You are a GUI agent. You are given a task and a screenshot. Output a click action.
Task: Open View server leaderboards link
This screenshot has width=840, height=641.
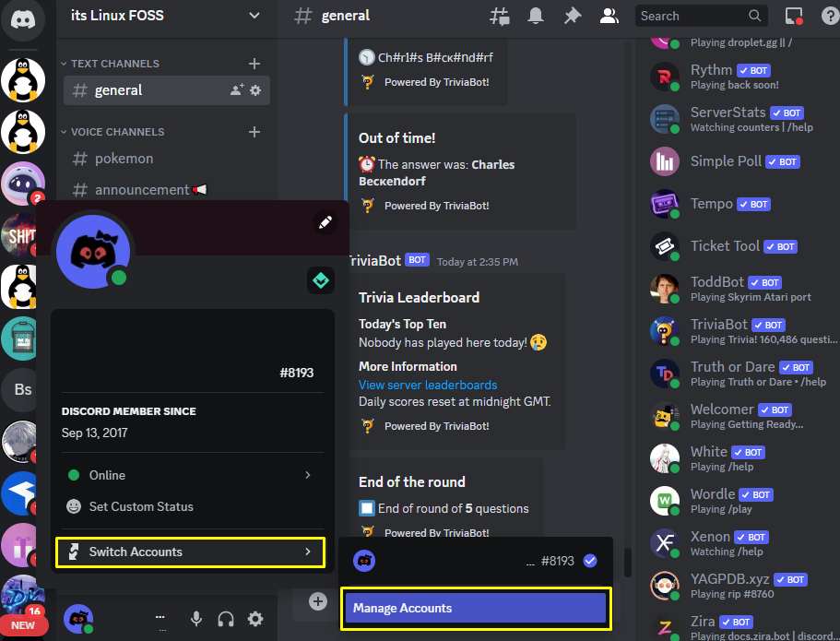(428, 385)
